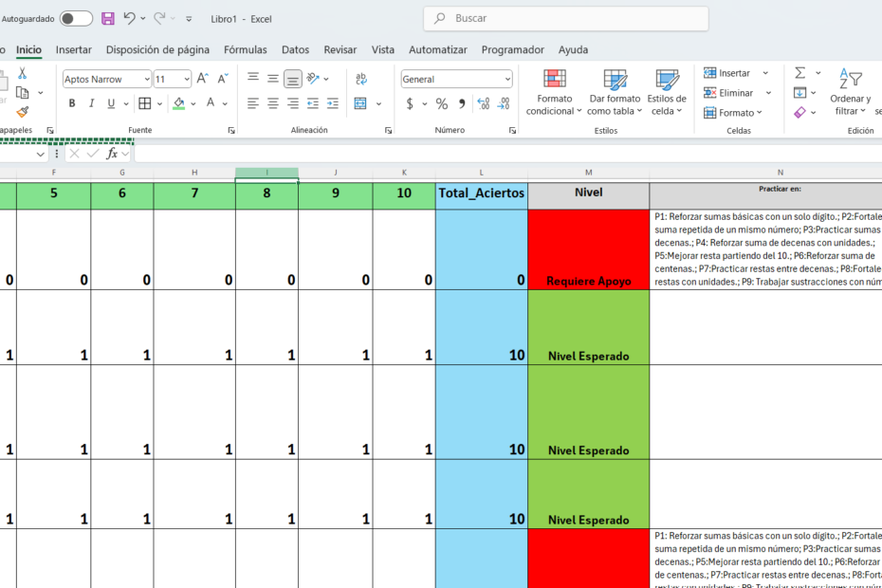The width and height of the screenshot is (882, 588).
Task: Decrease font size with the smaller A icon
Action: pos(223,79)
